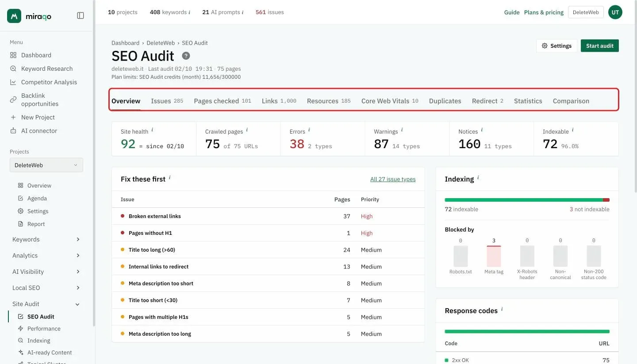Screen dimensions: 637x364
Task: Click the Backlink opportunities link icon
Action: tap(13, 100)
